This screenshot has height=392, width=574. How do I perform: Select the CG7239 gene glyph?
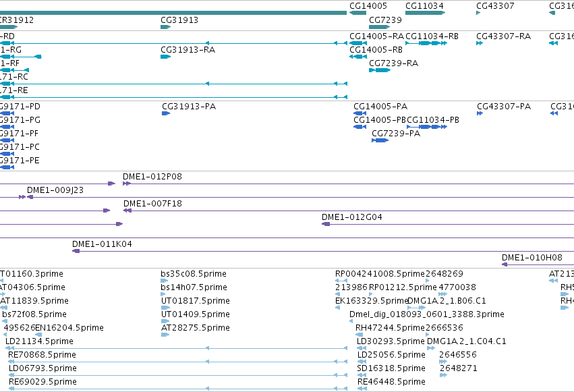pos(379,27)
